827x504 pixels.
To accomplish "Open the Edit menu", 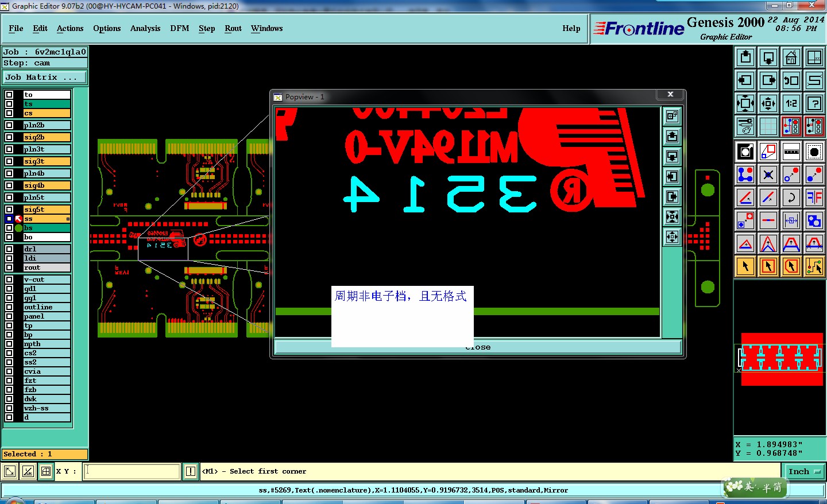I will (40, 28).
